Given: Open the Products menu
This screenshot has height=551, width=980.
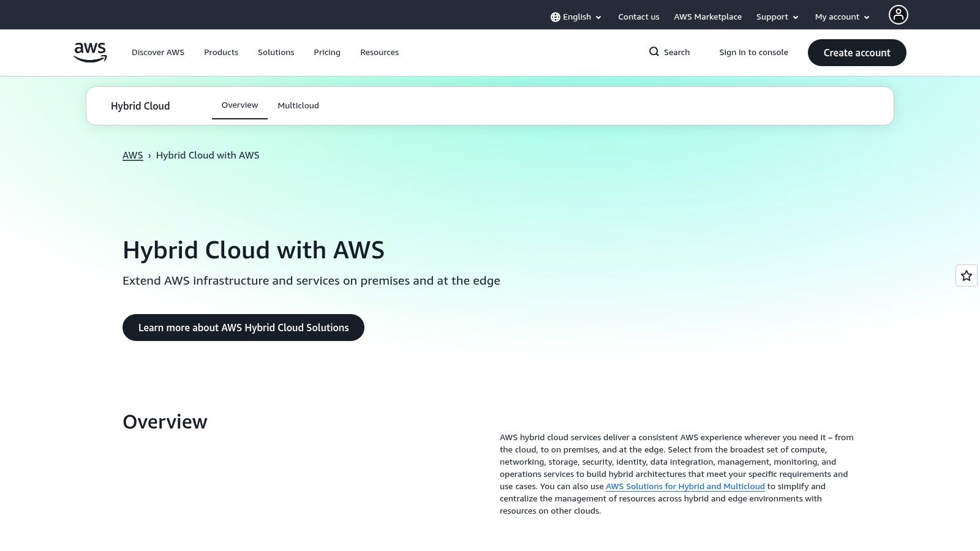Looking at the screenshot, I should (x=221, y=52).
